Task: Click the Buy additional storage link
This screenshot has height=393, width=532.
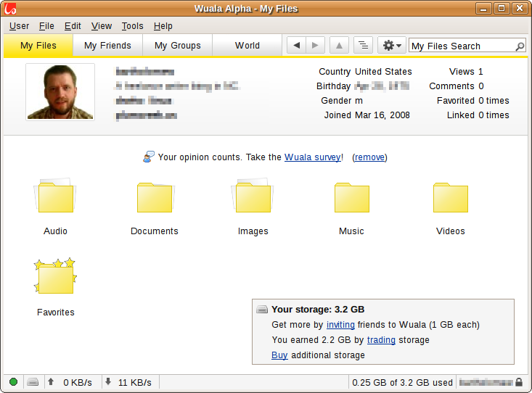Action: (x=279, y=355)
